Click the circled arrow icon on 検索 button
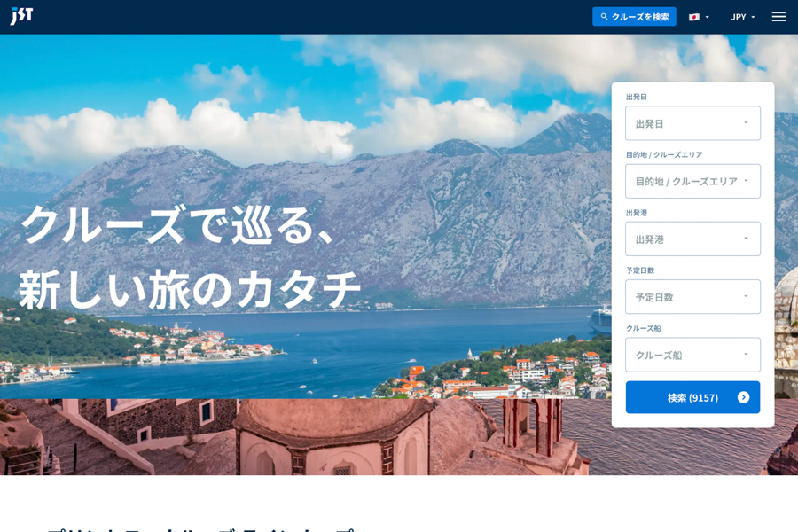 click(743, 397)
